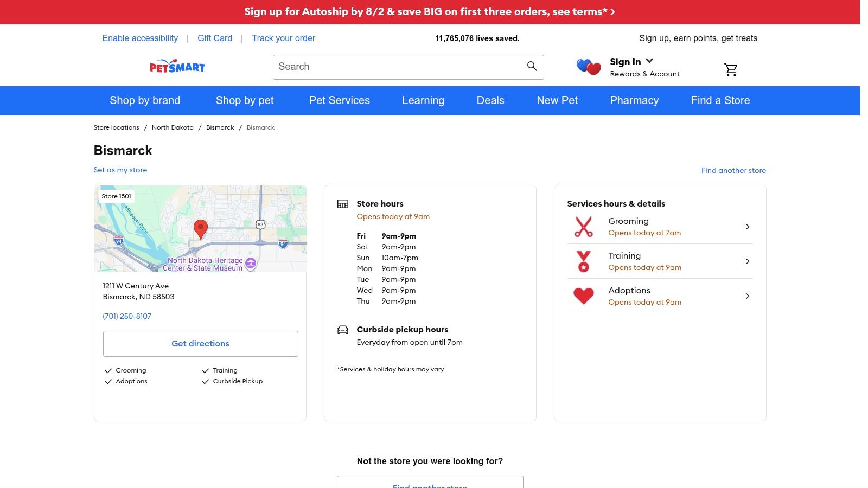Click Store locations breadcrumb
This screenshot has width=868, height=488.
click(x=116, y=127)
